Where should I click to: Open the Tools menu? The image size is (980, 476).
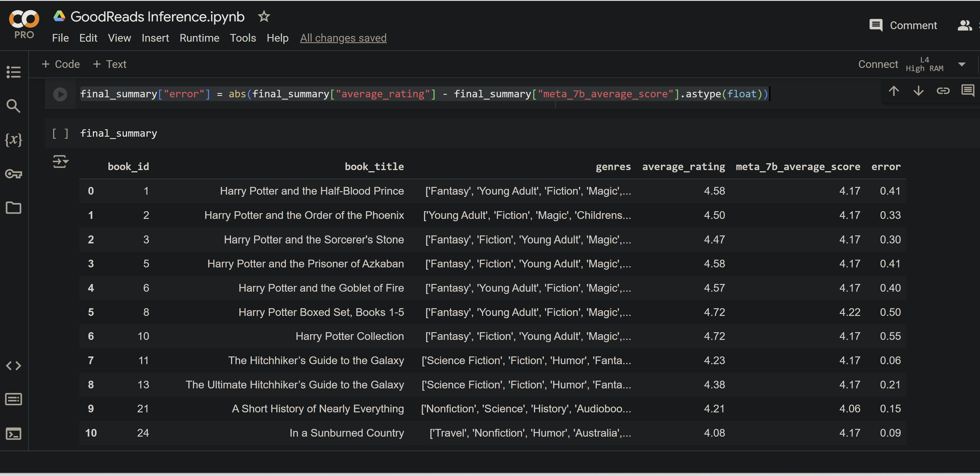click(243, 38)
